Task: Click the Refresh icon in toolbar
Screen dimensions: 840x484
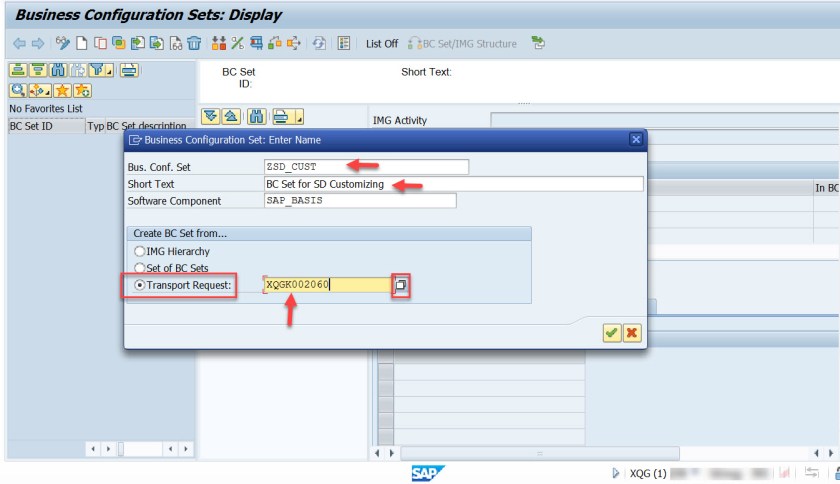Action: 319,43
